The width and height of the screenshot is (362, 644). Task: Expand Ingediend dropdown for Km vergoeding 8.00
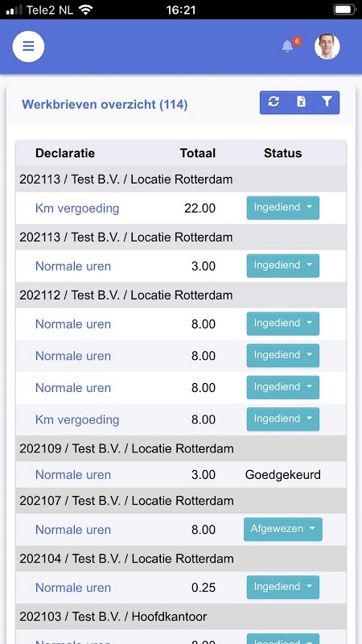coord(283,419)
